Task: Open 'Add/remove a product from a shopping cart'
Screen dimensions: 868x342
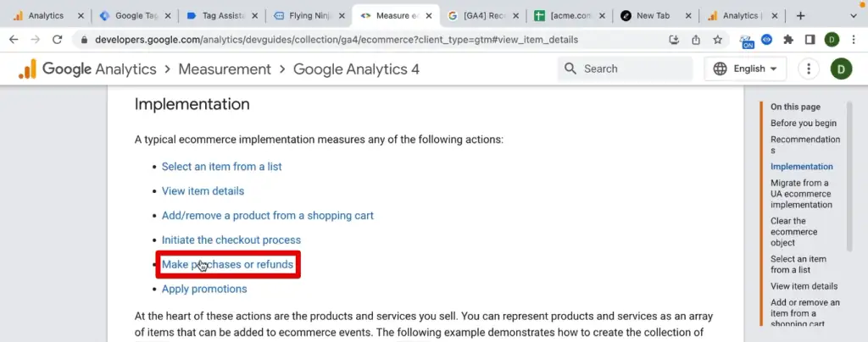Action: pos(267,216)
